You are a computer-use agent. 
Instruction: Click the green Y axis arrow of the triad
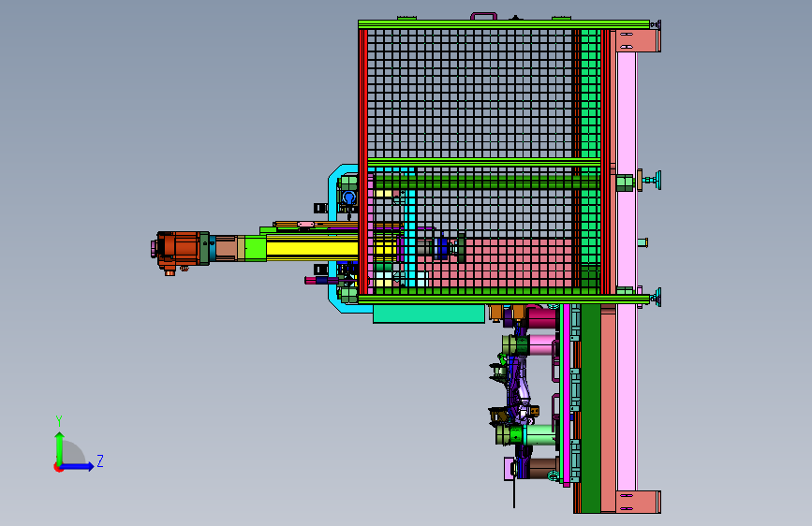pos(60,447)
